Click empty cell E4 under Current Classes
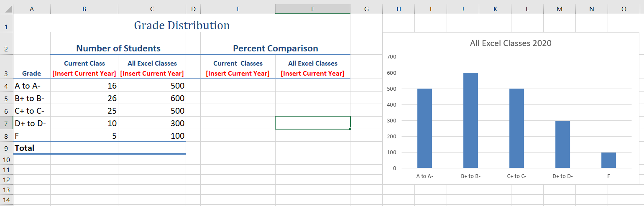The width and height of the screenshot is (644, 206). point(238,86)
